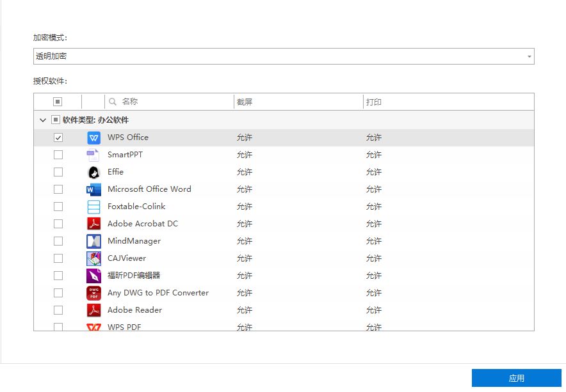Uncheck the WPS Office checkbox
Image resolution: width=566 pixels, height=392 pixels.
58,137
